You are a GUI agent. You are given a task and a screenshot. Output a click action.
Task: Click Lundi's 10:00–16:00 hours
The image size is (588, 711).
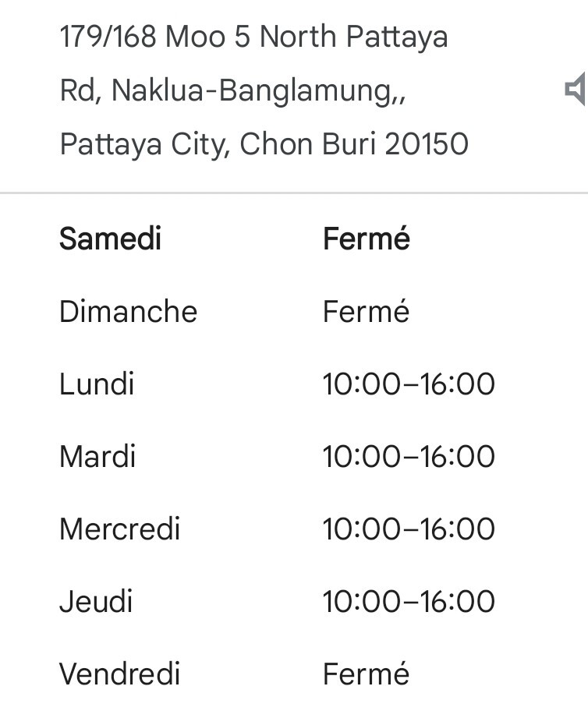[x=409, y=384]
